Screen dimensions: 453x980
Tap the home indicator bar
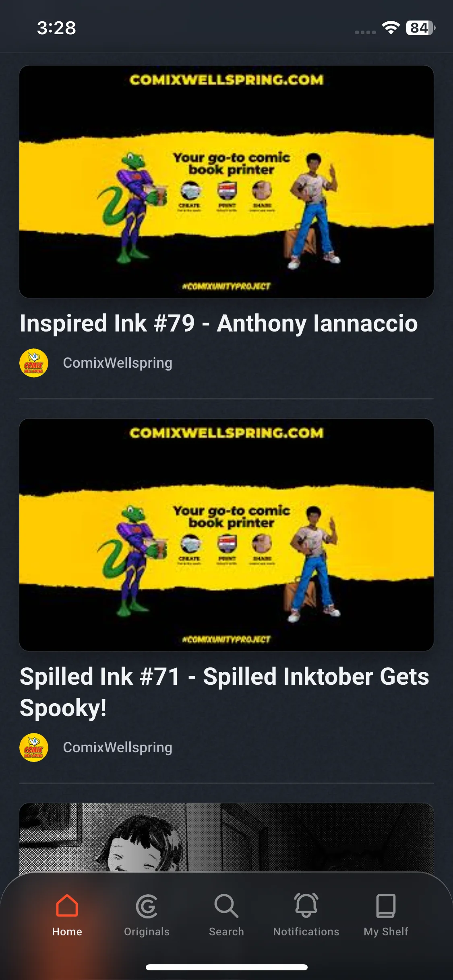click(x=226, y=967)
